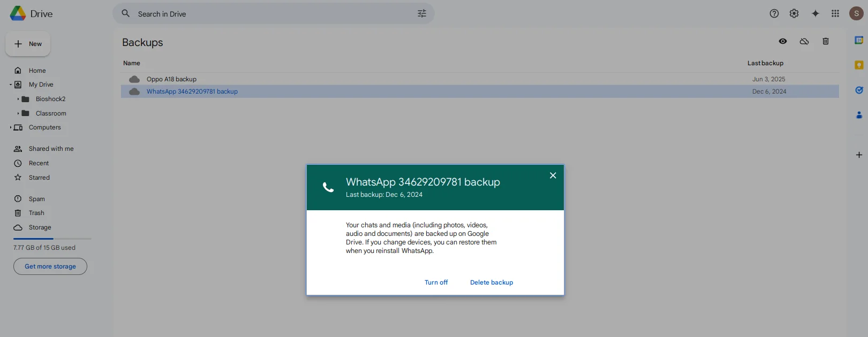Click the dialog title WhatsApp 34629209781 backup
Screen dimensions: 868x337
point(423,182)
